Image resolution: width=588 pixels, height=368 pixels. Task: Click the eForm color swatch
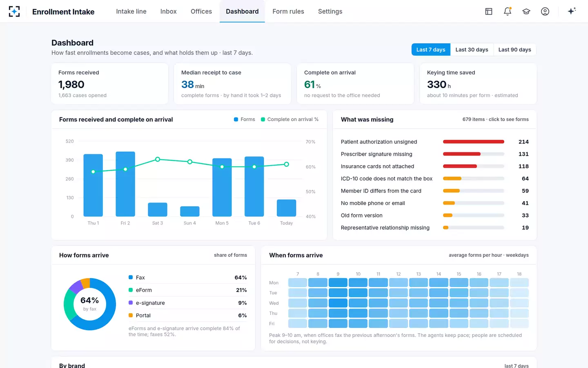[x=131, y=290]
